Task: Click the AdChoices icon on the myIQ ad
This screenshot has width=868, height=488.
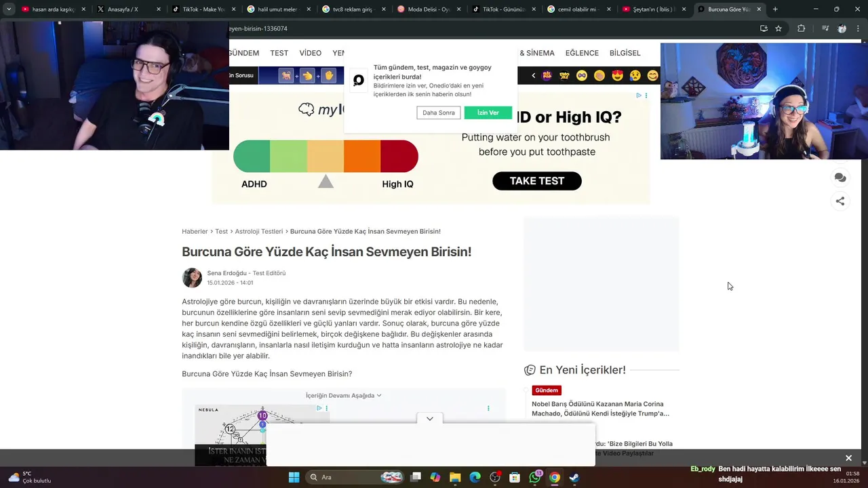Action: 639,96
